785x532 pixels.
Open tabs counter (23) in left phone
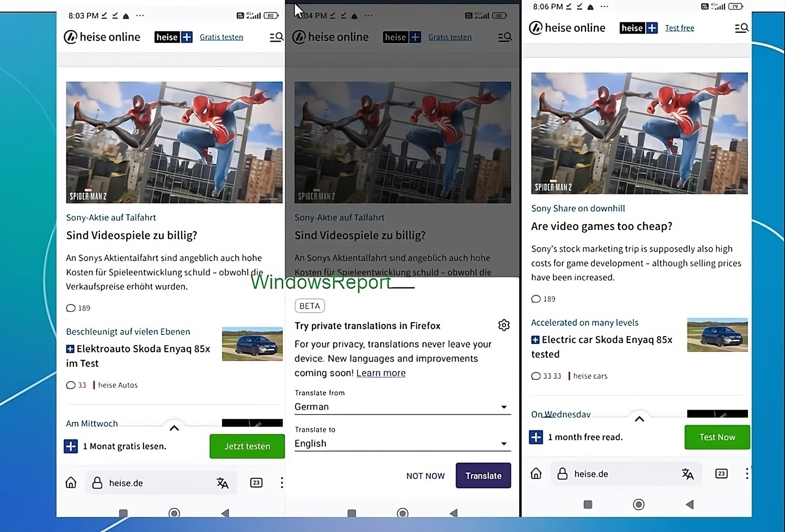coord(256,483)
